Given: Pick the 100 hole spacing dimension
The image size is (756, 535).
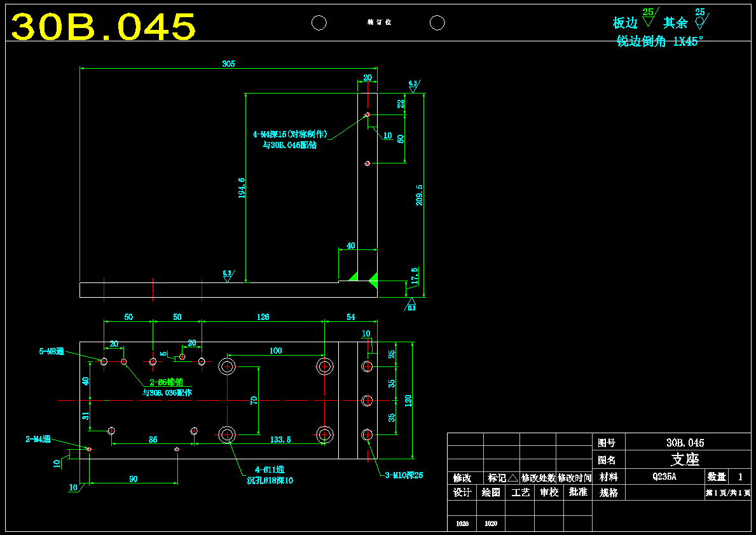Looking at the screenshot, I should click(x=276, y=351).
